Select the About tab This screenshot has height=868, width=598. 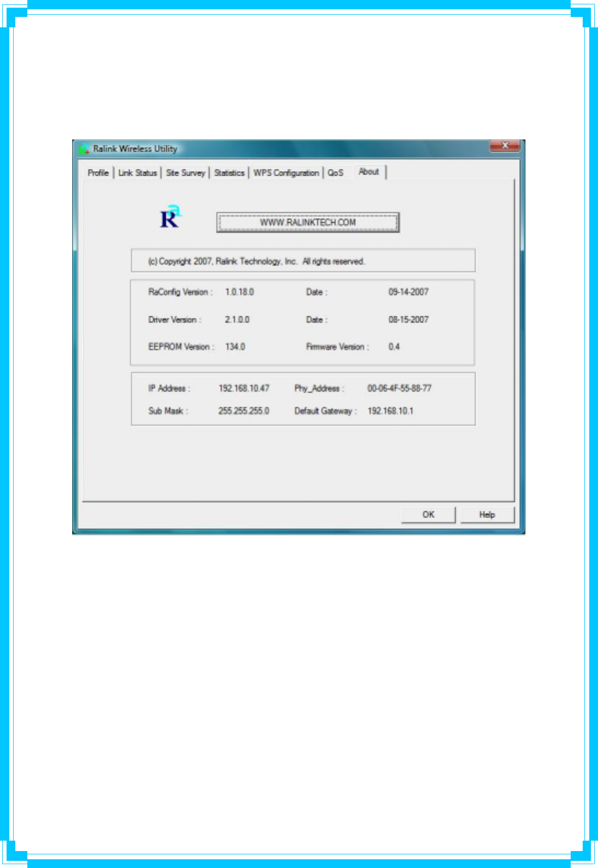coord(369,172)
